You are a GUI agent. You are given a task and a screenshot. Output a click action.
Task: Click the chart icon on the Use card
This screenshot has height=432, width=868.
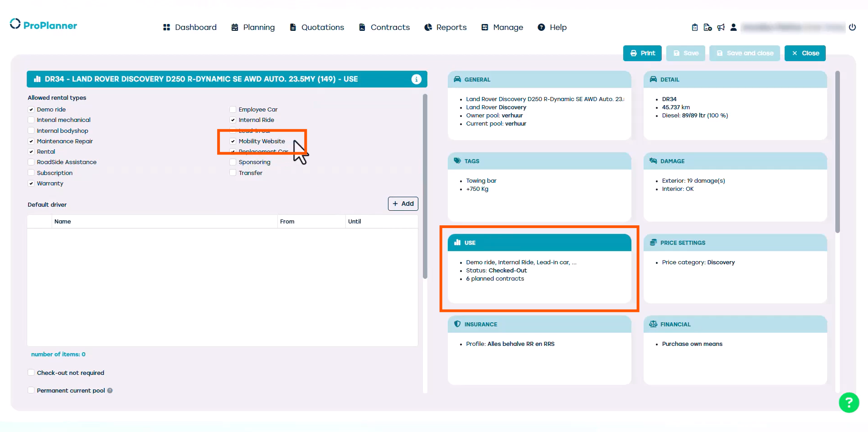coord(457,243)
